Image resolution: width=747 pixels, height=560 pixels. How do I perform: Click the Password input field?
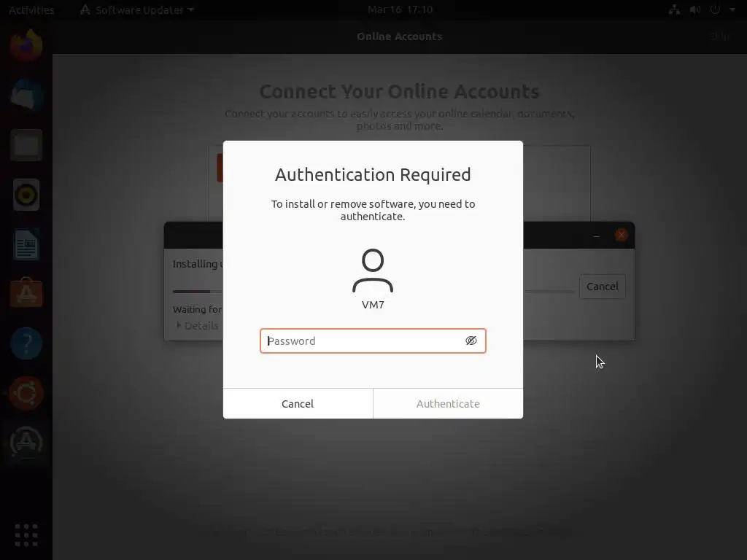point(373,341)
